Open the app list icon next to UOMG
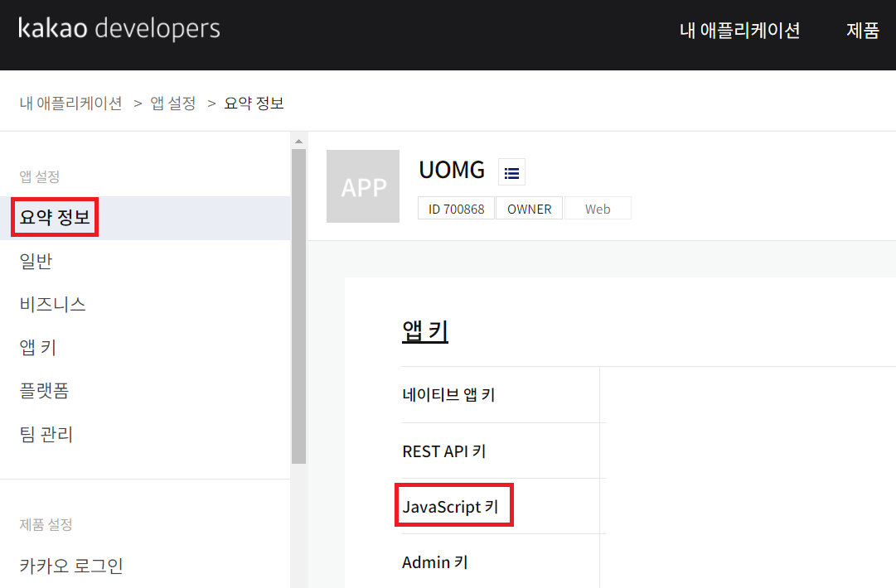Image resolution: width=896 pixels, height=588 pixels. (511, 172)
